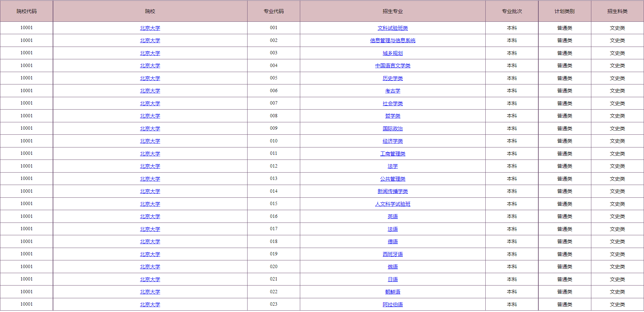Click 本科 cell in 考古学 row
The height and width of the screenshot is (312, 644).
512,91
